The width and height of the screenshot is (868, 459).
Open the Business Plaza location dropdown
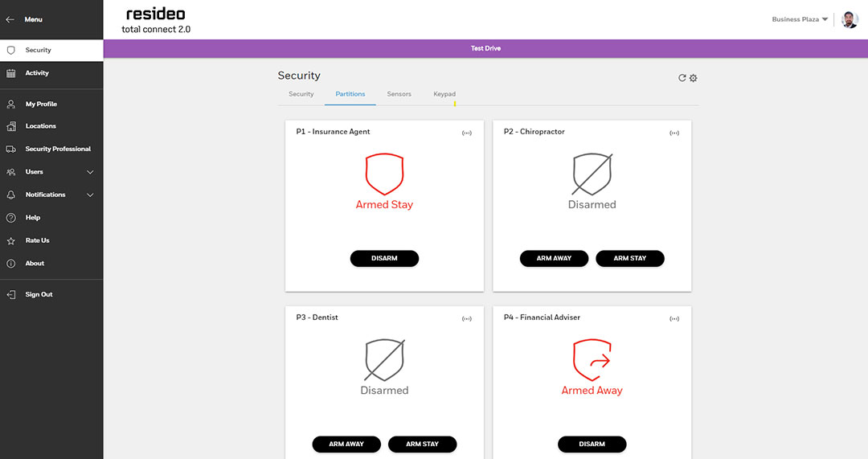pyautogui.click(x=800, y=19)
